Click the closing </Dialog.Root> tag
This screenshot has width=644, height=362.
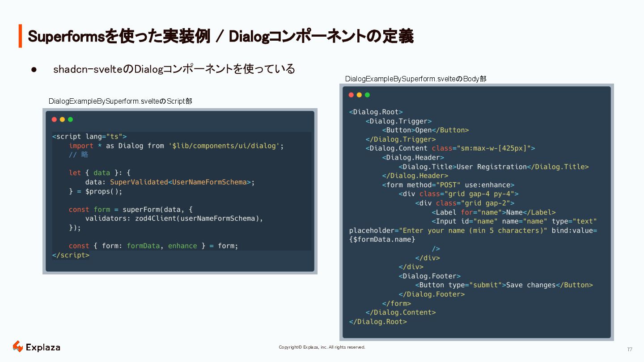[x=378, y=322]
